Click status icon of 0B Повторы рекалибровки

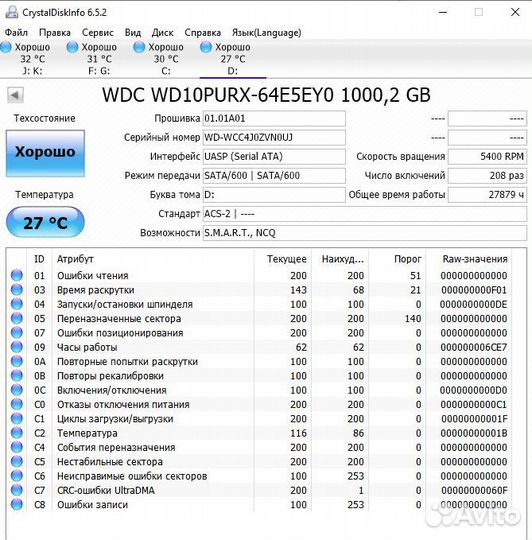point(17,375)
